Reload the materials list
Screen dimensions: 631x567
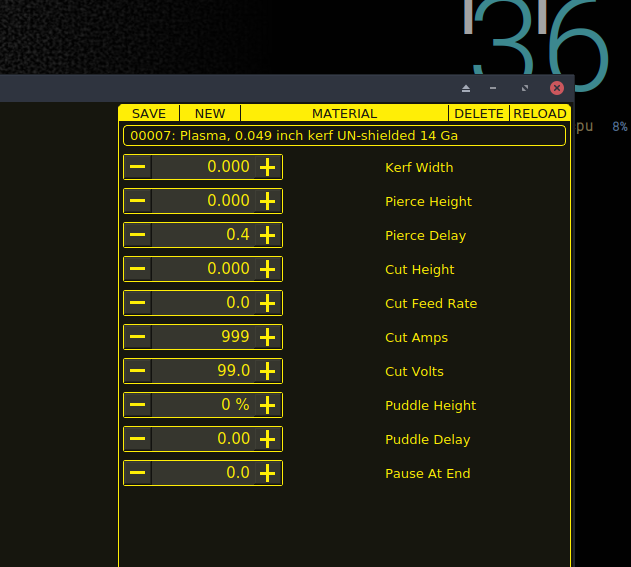pos(540,113)
